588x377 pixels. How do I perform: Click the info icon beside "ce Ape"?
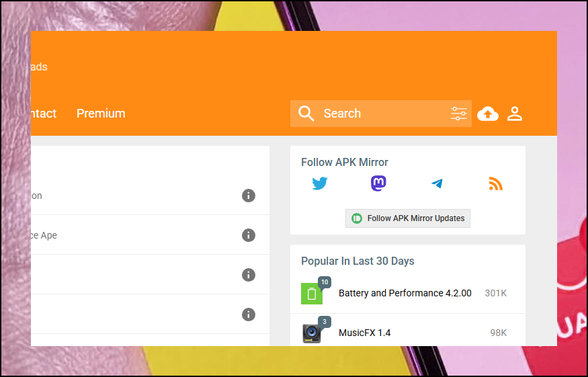(248, 235)
